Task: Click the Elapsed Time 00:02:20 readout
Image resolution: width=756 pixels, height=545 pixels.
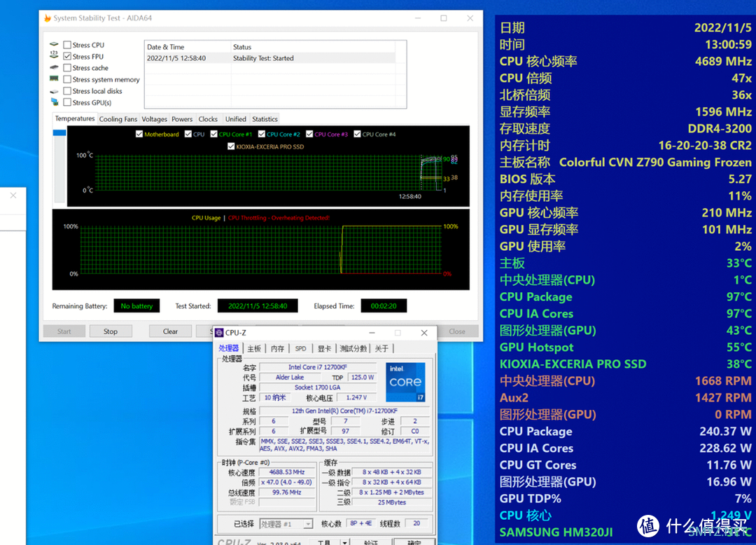Action: [384, 306]
